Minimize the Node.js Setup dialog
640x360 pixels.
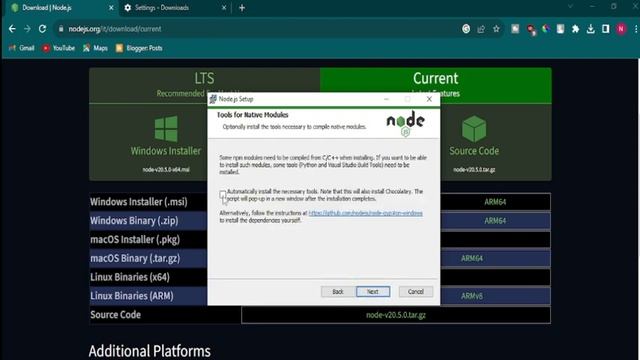click(386, 99)
